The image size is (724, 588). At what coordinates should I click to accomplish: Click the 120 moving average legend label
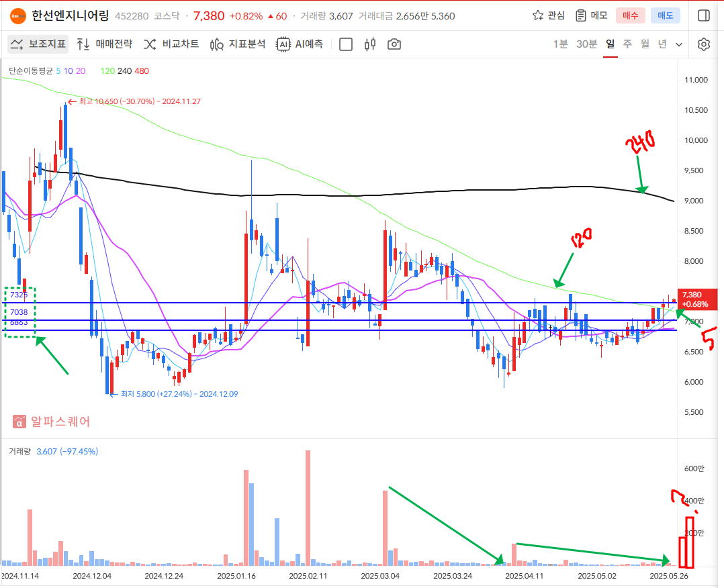[x=107, y=70]
